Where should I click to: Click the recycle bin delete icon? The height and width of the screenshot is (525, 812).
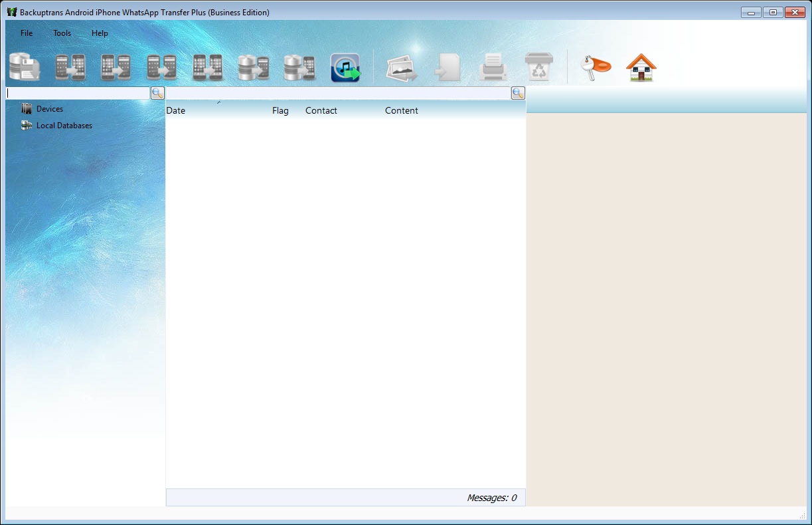coord(538,68)
